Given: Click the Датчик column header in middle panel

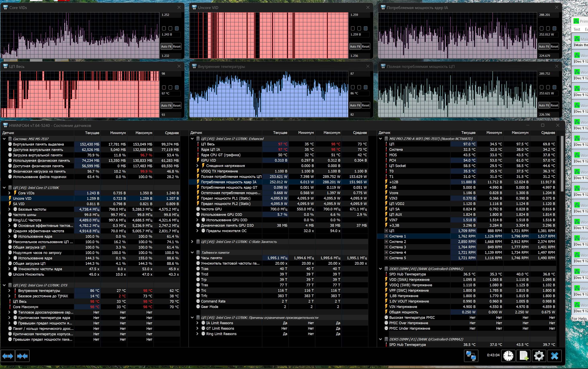Looking at the screenshot, I should pyautogui.click(x=197, y=133).
